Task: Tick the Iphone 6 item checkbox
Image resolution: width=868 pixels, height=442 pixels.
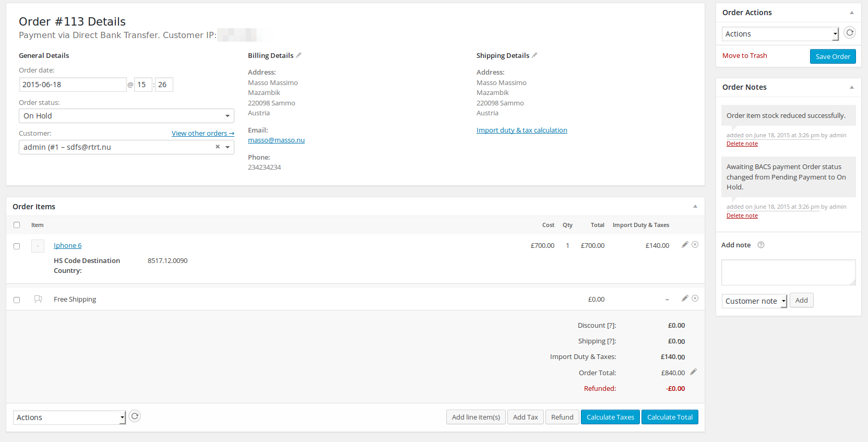Action: (x=17, y=246)
